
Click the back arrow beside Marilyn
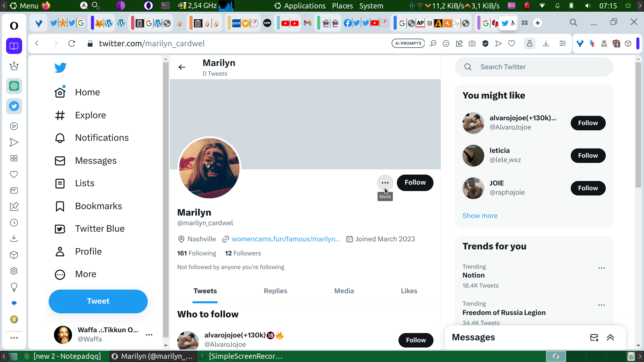[x=182, y=67]
